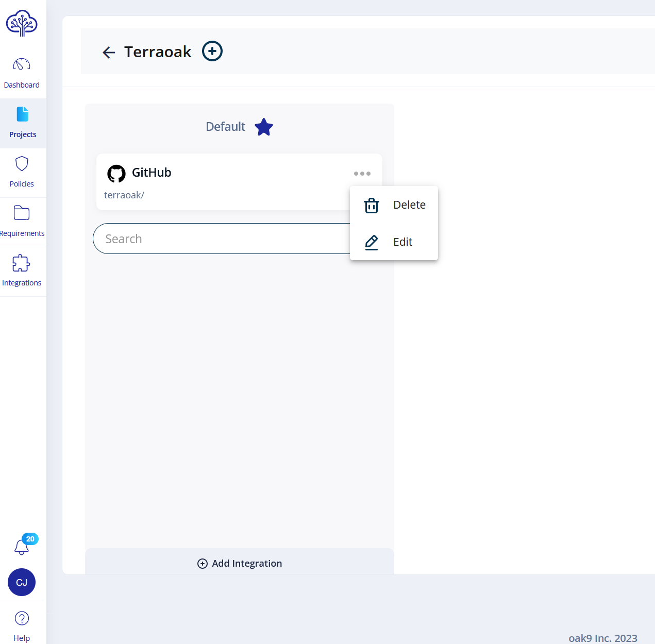Click the oak9 tree logo
Screen dimensions: 655x644
pyautogui.click(x=22, y=23)
